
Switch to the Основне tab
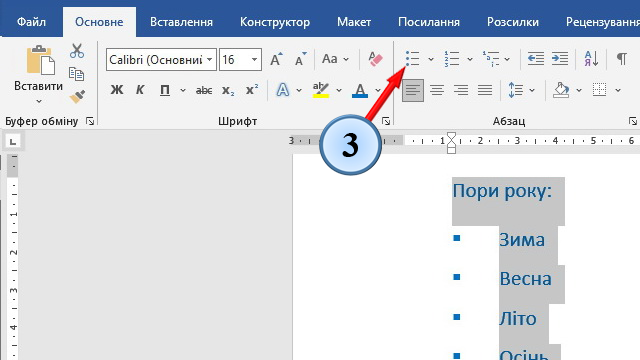tap(99, 22)
